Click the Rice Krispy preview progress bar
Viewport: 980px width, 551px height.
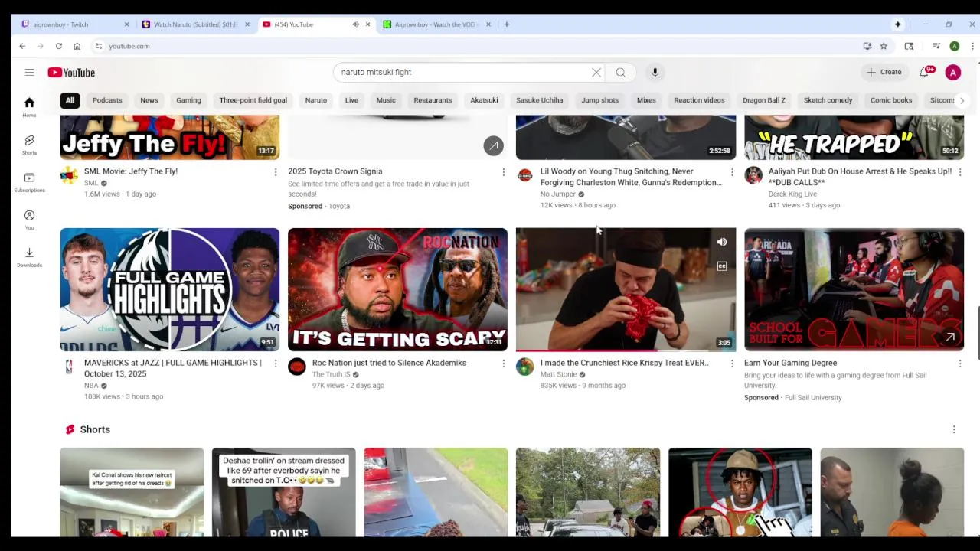(626, 350)
